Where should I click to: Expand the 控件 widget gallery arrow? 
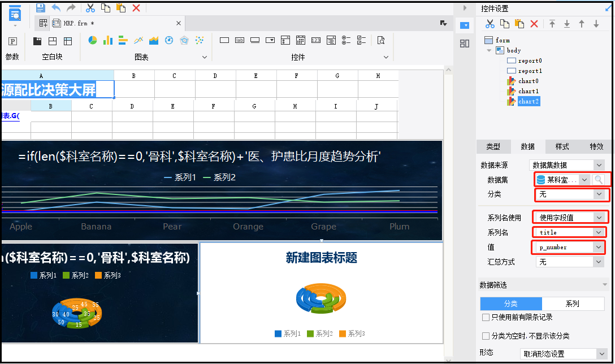(x=386, y=57)
